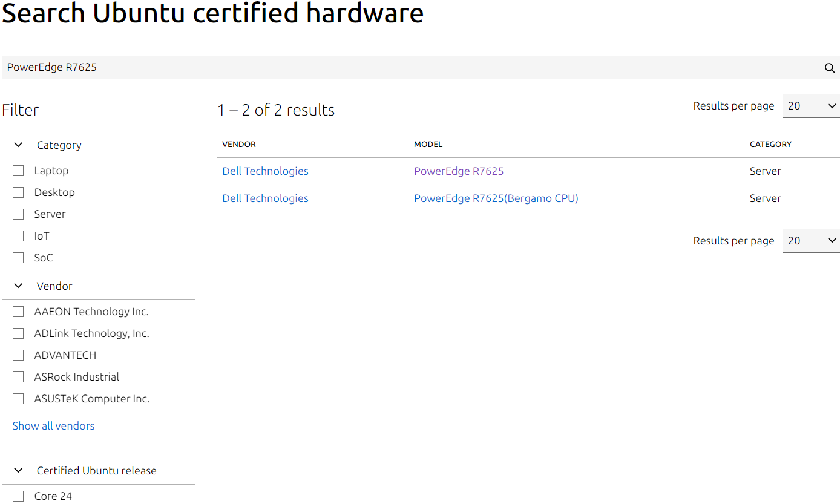
Task: Check the ASRock Industrial checkbox
Action: [18, 377]
